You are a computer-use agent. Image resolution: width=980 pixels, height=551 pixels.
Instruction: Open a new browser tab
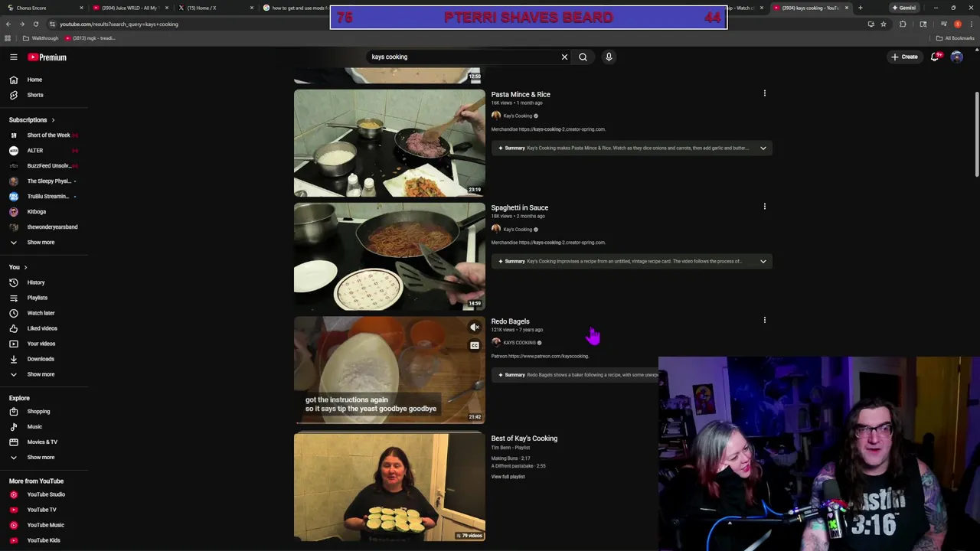(x=860, y=8)
